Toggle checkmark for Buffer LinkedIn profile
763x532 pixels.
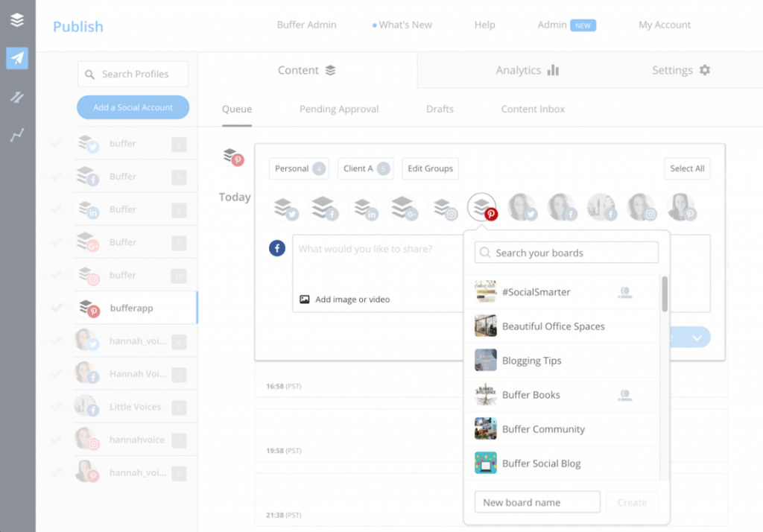click(57, 209)
